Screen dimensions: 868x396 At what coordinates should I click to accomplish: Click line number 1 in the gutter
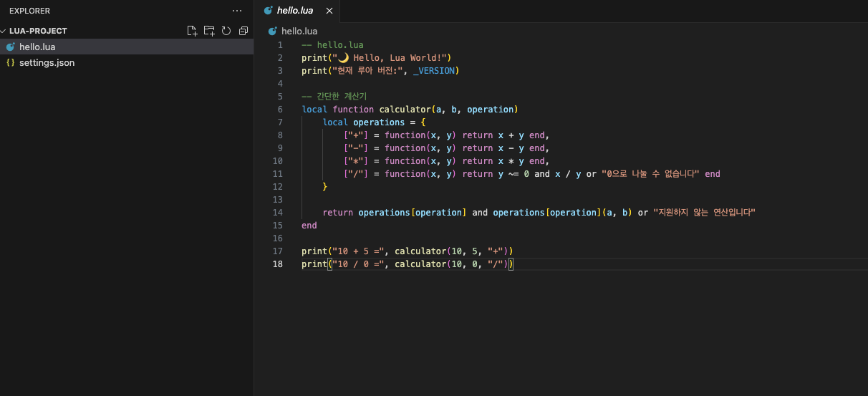click(280, 44)
